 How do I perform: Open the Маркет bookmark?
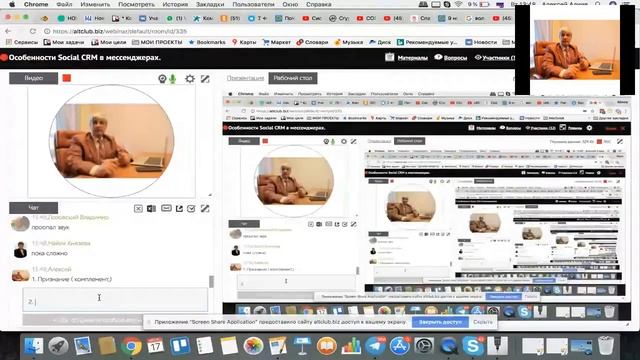(x=277, y=42)
